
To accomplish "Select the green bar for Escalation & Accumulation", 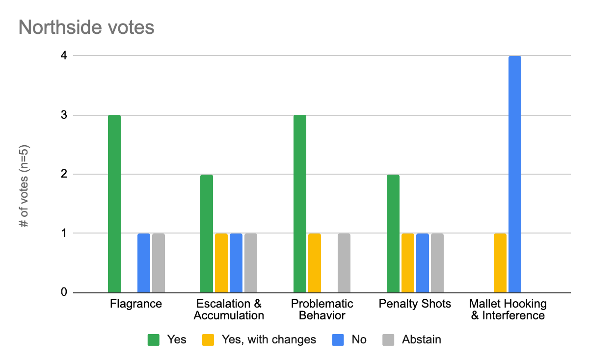I will click(x=207, y=234).
